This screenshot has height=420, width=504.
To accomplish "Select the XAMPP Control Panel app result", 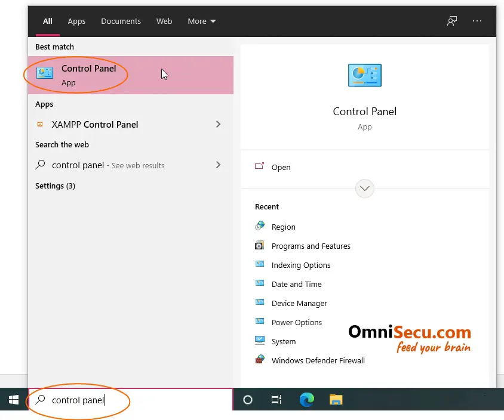I will (x=131, y=124).
